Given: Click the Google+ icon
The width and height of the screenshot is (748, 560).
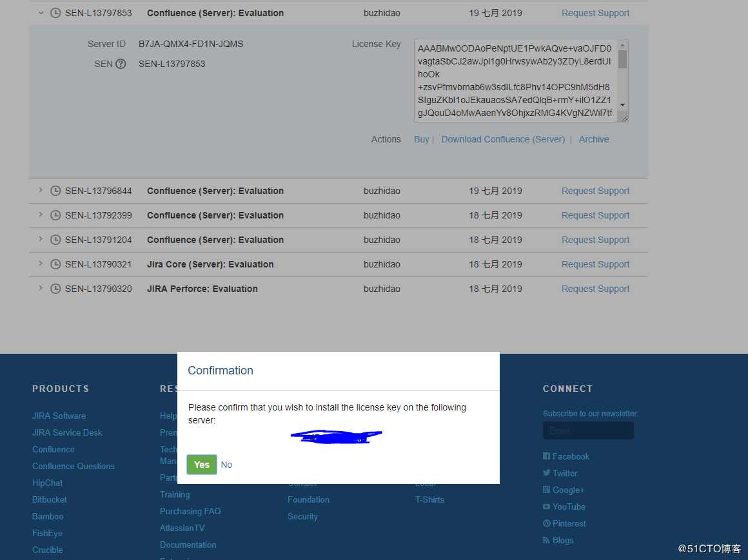Looking at the screenshot, I should pyautogui.click(x=546, y=490).
